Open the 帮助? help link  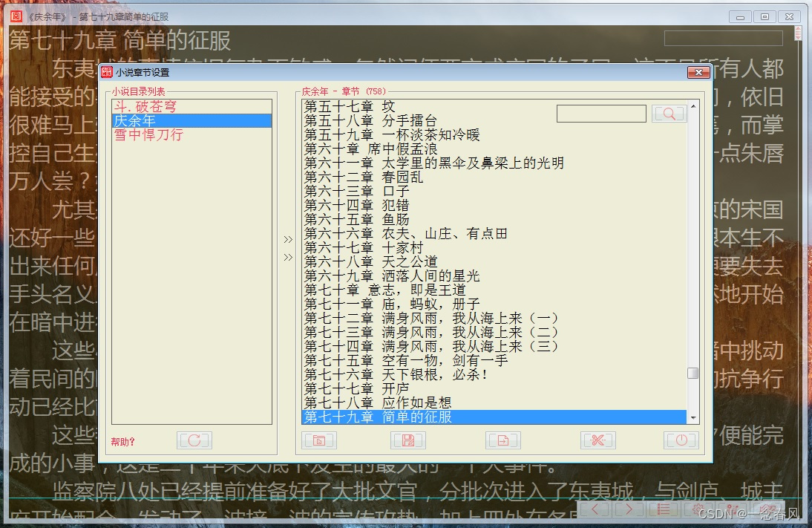pos(122,442)
